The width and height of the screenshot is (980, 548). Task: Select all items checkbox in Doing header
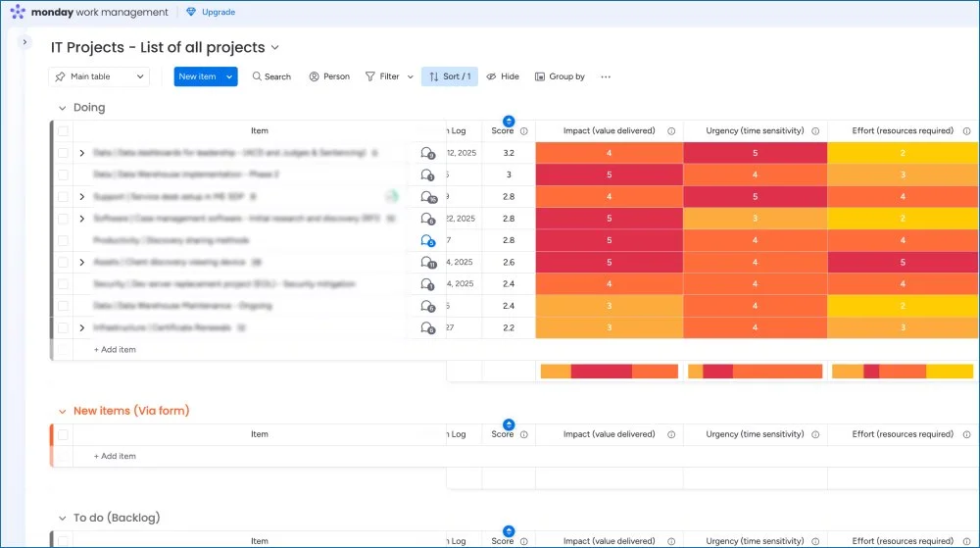[x=63, y=131]
